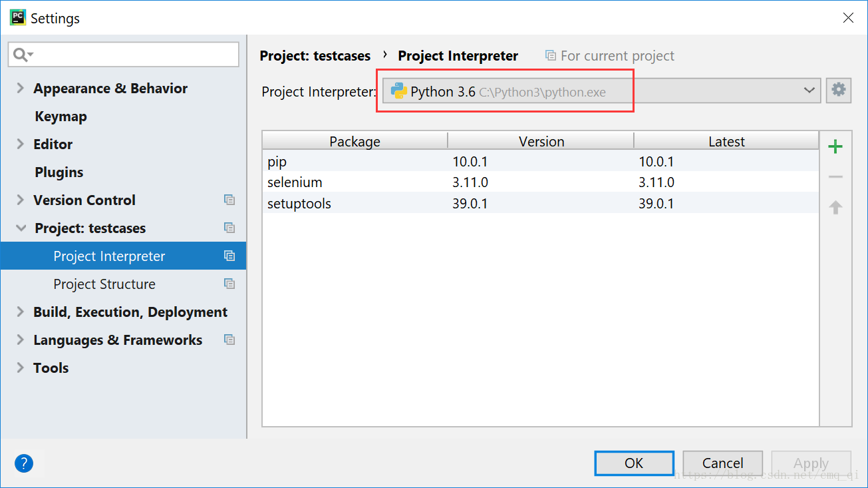Viewport: 868px width, 488px height.
Task: Click the help question mark icon
Action: pyautogui.click(x=23, y=463)
